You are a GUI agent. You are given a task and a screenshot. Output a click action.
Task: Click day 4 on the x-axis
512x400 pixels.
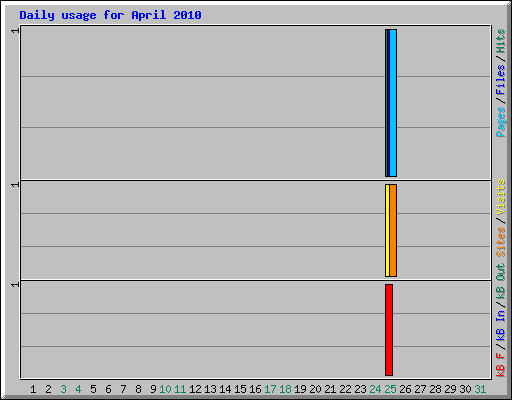tap(78, 389)
